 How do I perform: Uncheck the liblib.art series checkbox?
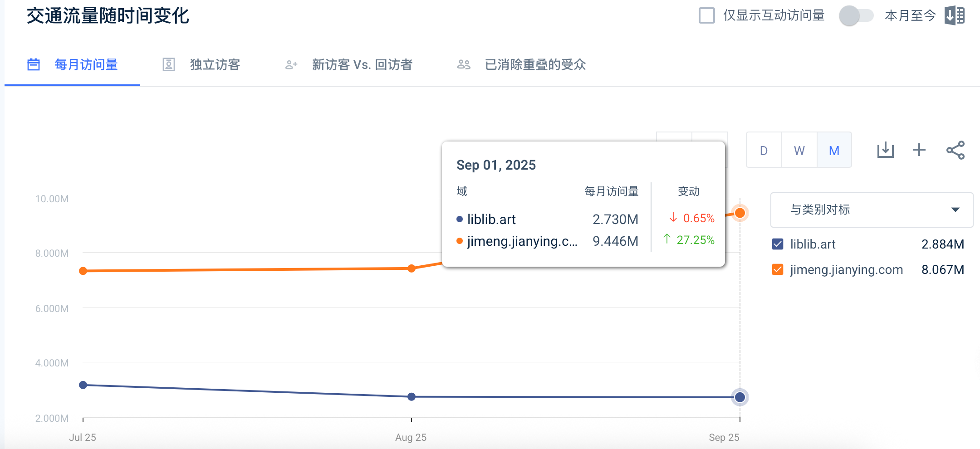[778, 244]
